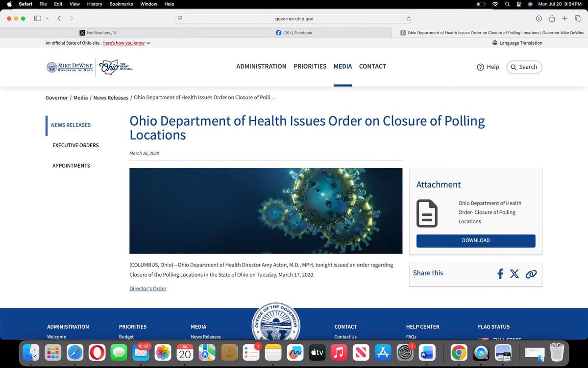Viewport: 588px width, 368px height.
Task: Select News Releases in sidebar
Action: click(71, 125)
